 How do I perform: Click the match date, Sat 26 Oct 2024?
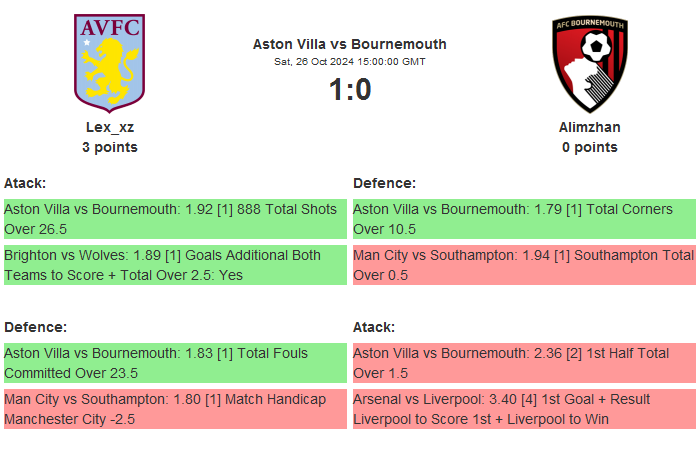[349, 62]
